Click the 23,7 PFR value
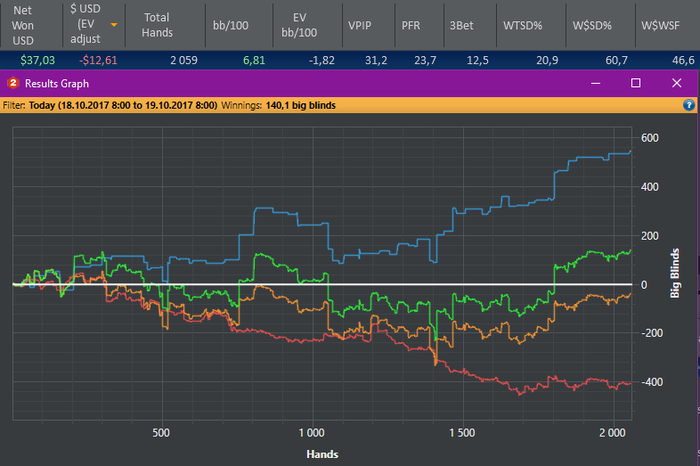This screenshot has width=700, height=466. pos(425,60)
